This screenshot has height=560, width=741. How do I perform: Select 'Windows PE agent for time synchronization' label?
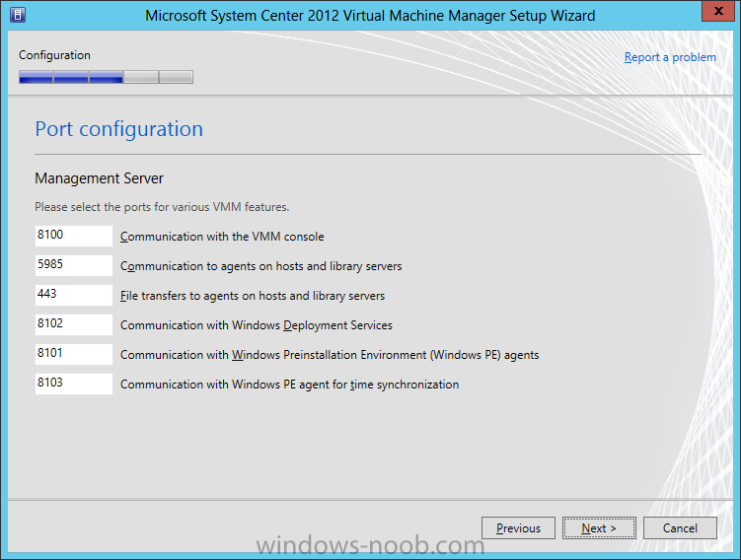click(289, 385)
